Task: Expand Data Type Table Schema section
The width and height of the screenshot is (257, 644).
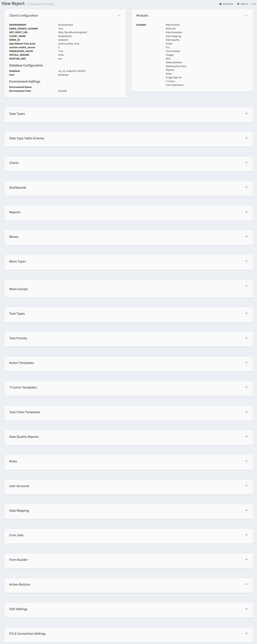Action: [246, 138]
